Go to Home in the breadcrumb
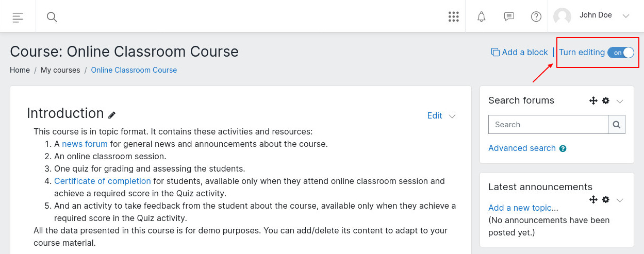This screenshot has height=254, width=644. point(20,70)
